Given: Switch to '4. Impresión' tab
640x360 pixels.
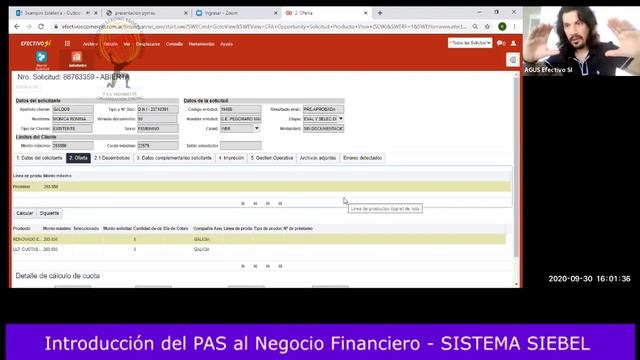Looking at the screenshot, I should [231, 158].
